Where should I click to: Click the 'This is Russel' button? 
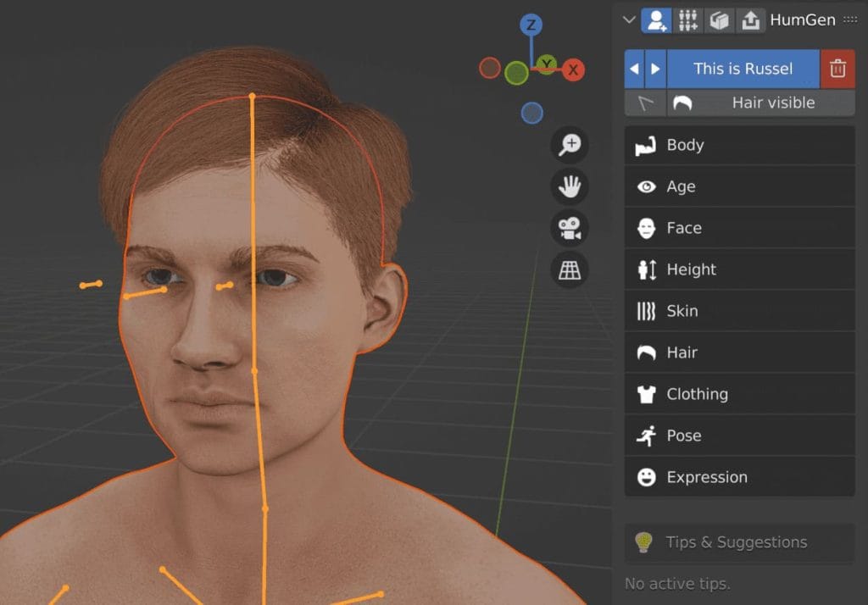(743, 69)
